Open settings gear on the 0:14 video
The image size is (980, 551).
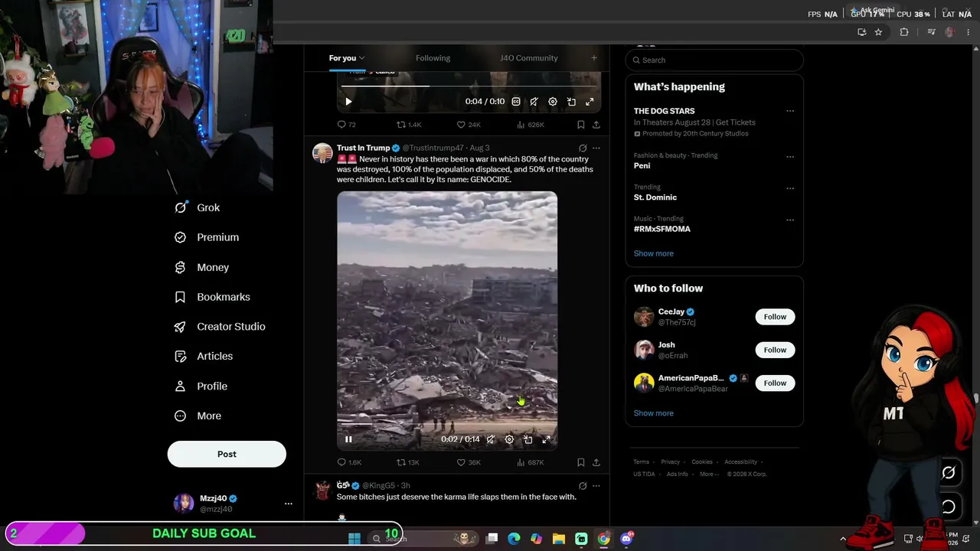[x=509, y=439]
